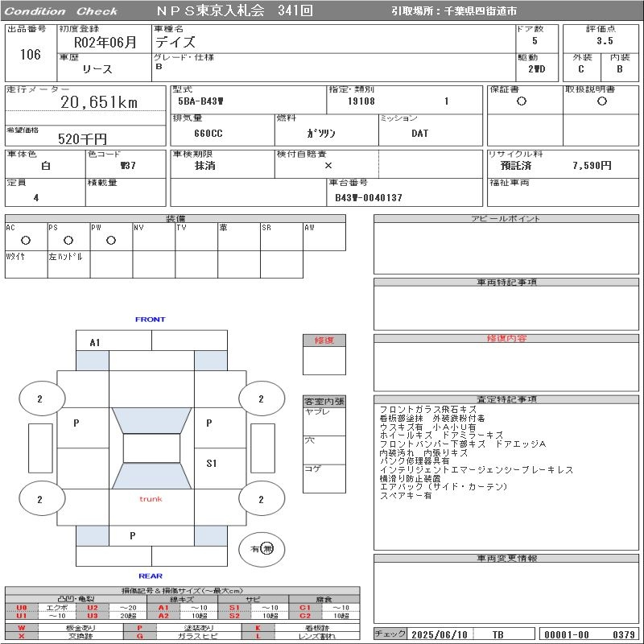Select the "ヤブレ" interior row
The image size is (644, 644).
click(x=324, y=421)
